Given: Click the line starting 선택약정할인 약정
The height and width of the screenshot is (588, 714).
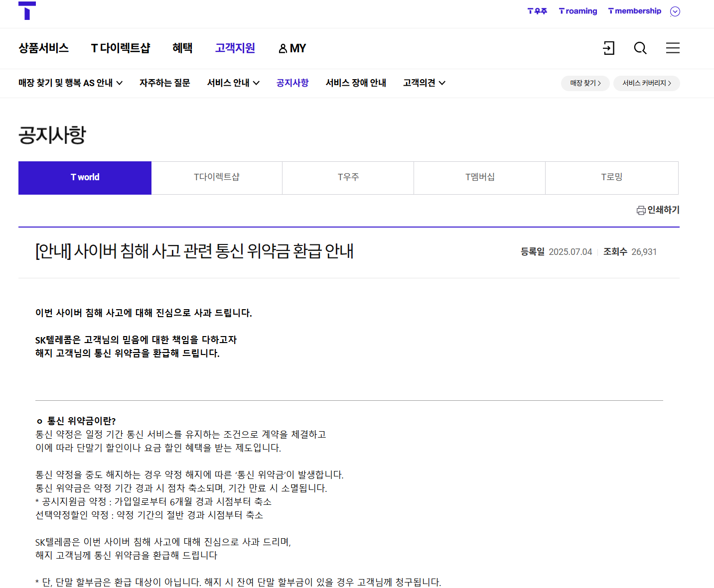Looking at the screenshot, I should point(149,515).
